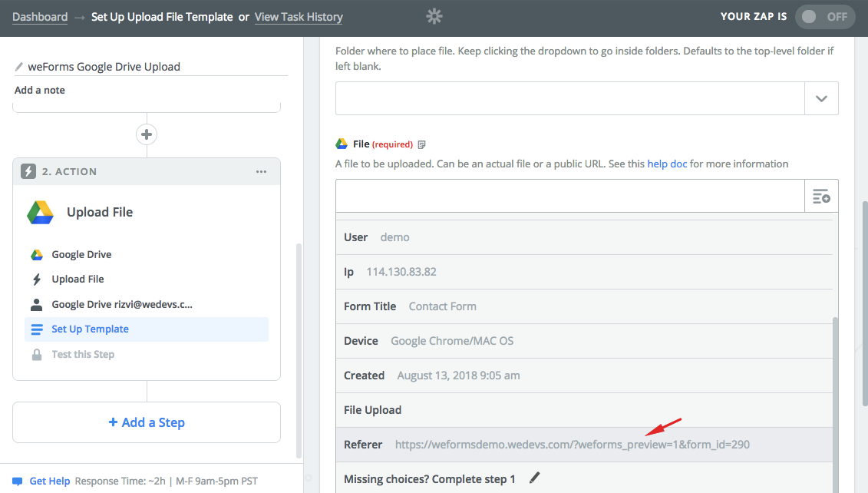868x493 pixels.
Task: Click the Zapier loading asterisk logo
Action: tap(434, 17)
